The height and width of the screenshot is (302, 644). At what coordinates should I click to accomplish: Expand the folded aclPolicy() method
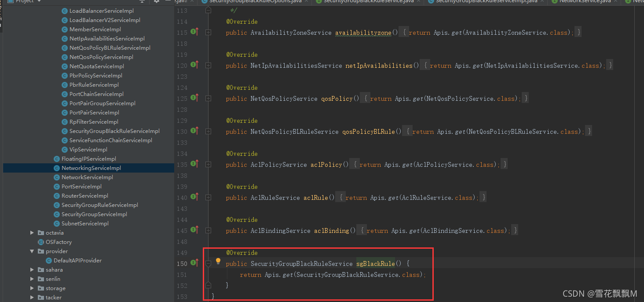[208, 164]
